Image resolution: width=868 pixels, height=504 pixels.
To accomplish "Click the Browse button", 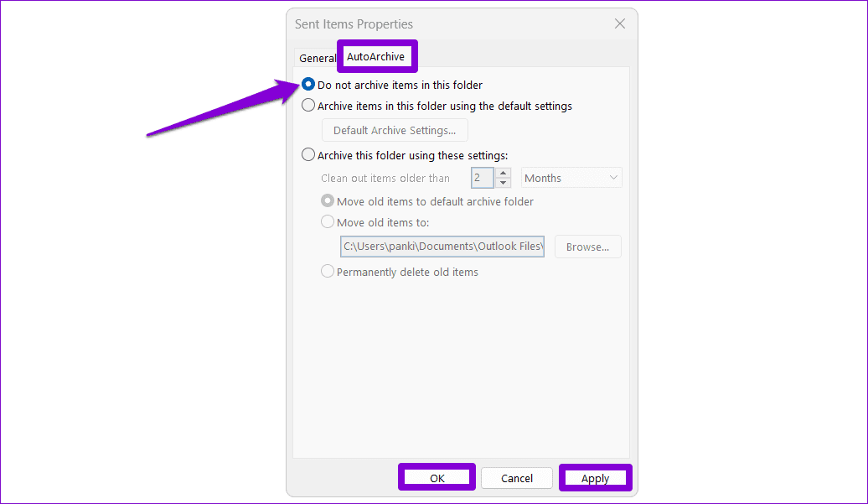I will click(x=587, y=246).
